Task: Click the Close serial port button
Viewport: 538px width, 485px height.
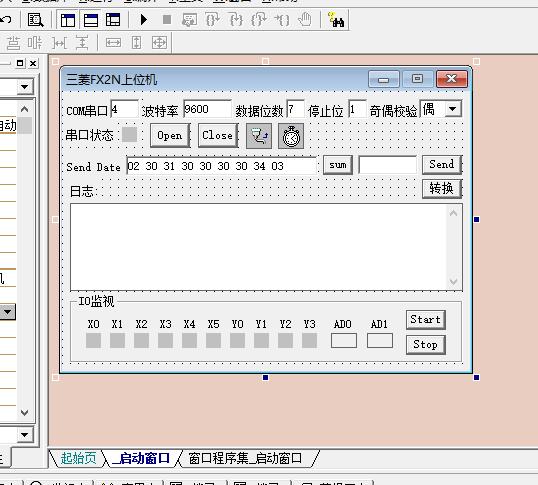Action: (x=218, y=135)
